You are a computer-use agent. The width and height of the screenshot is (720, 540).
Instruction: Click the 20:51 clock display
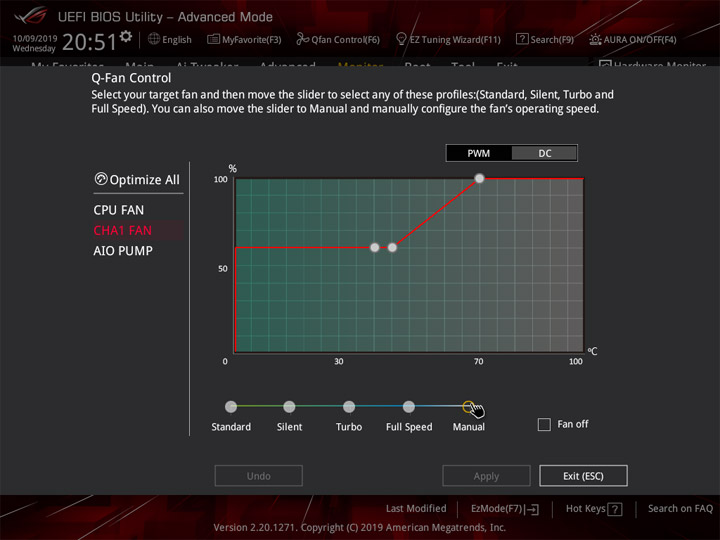[x=89, y=42]
